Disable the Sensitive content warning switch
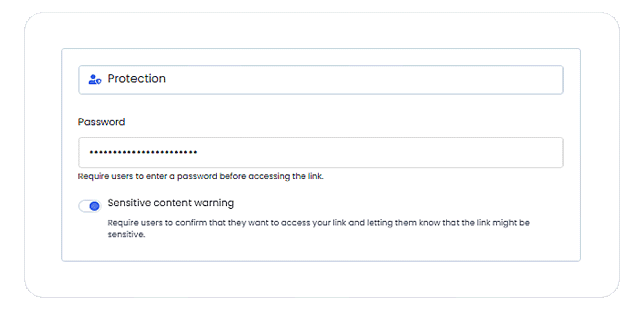This screenshot has width=644, height=310. pos(90,206)
